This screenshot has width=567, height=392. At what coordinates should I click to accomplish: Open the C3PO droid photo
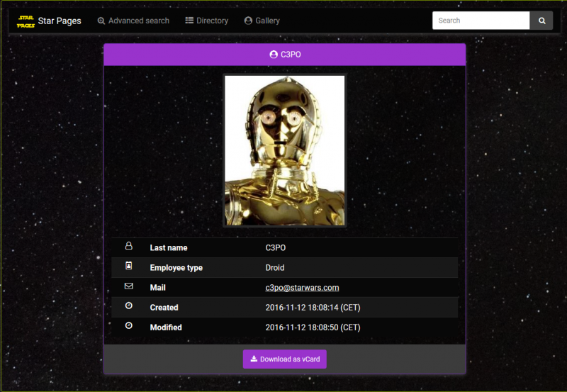click(x=285, y=150)
